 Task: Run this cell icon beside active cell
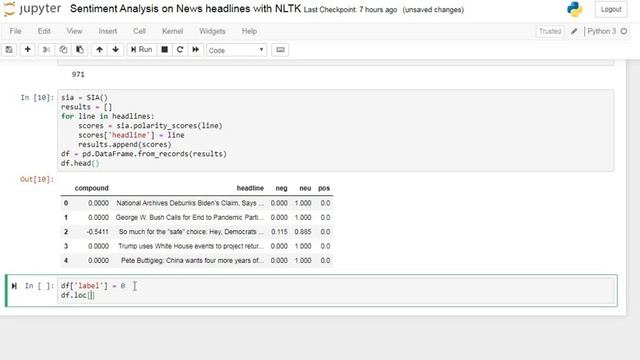[14, 286]
